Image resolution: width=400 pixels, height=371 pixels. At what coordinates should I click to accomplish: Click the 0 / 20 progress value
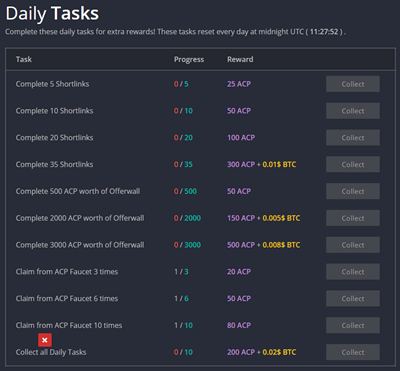pos(183,138)
